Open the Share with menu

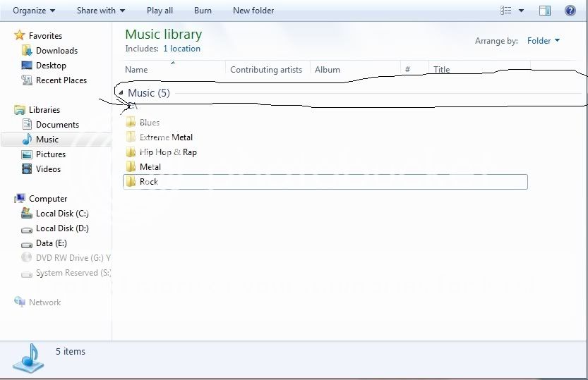pyautogui.click(x=101, y=11)
